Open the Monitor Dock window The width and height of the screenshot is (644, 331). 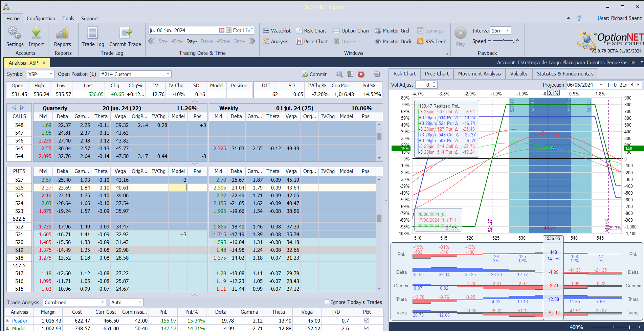[393, 41]
